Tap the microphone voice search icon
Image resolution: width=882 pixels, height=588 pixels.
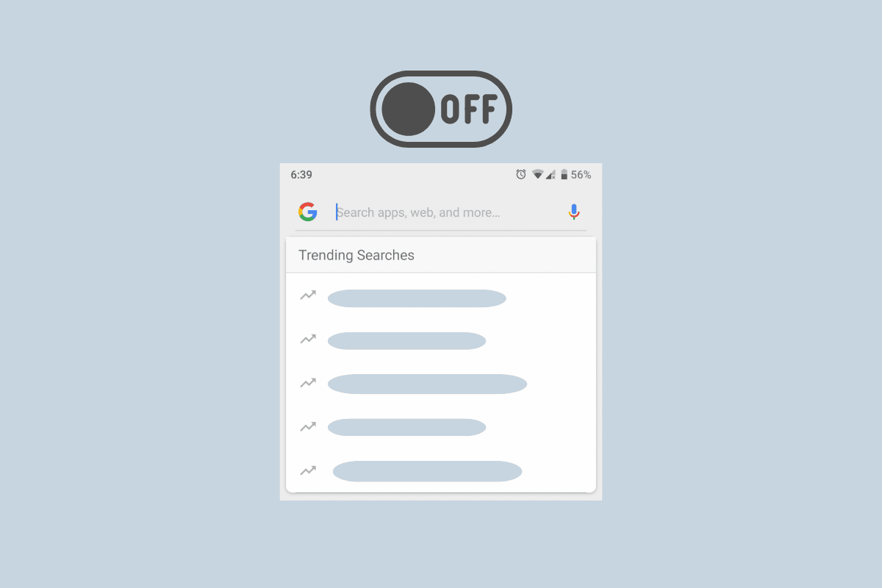pos(574,212)
